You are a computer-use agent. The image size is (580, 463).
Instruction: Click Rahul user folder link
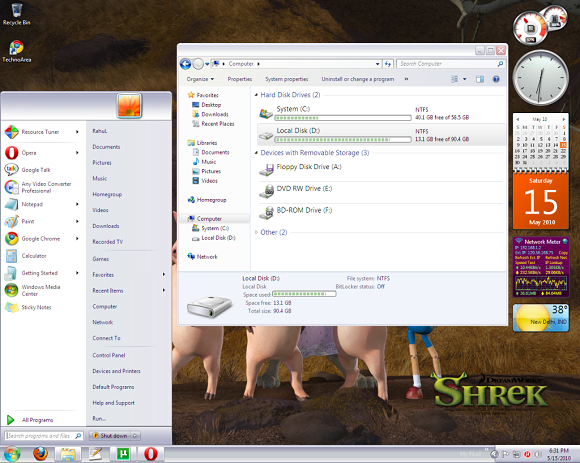100,131
